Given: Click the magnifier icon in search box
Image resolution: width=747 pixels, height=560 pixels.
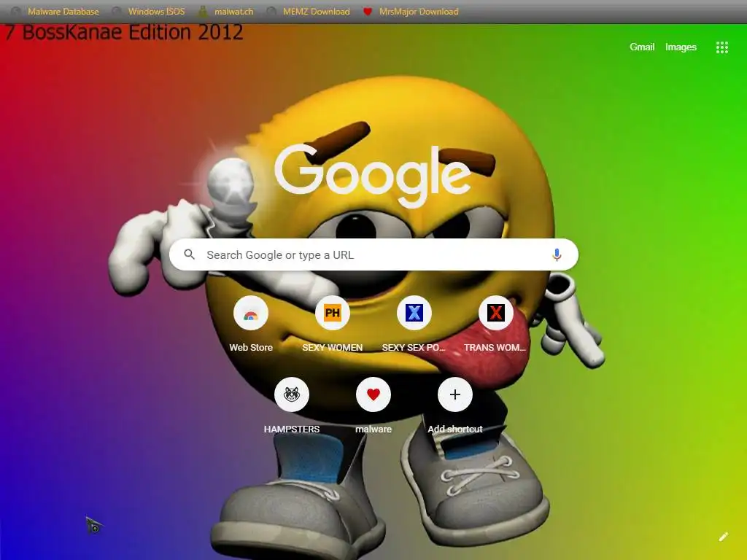Looking at the screenshot, I should click(x=189, y=254).
